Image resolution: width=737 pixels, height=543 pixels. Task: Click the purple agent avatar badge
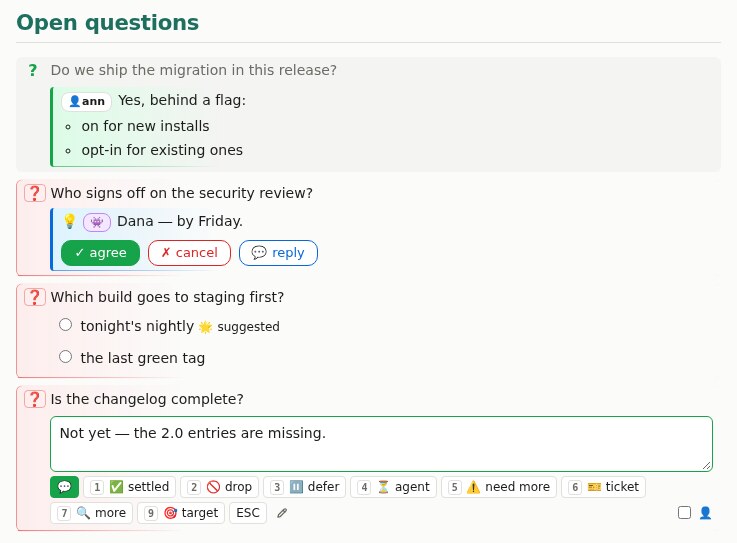tap(97, 222)
